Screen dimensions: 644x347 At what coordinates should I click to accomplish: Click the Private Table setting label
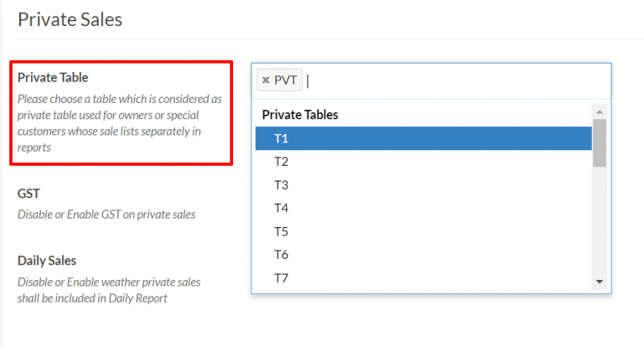click(x=53, y=77)
